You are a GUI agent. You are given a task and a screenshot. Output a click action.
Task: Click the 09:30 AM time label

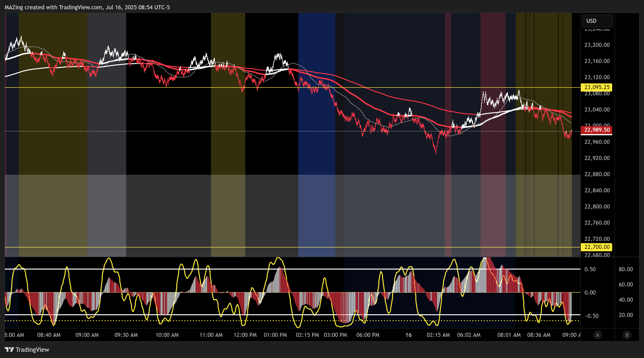tap(126, 335)
